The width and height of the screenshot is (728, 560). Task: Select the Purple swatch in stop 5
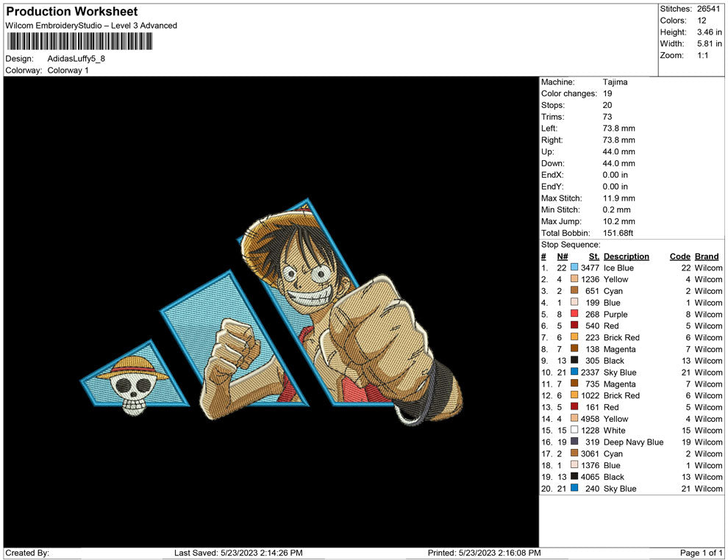[x=574, y=314]
